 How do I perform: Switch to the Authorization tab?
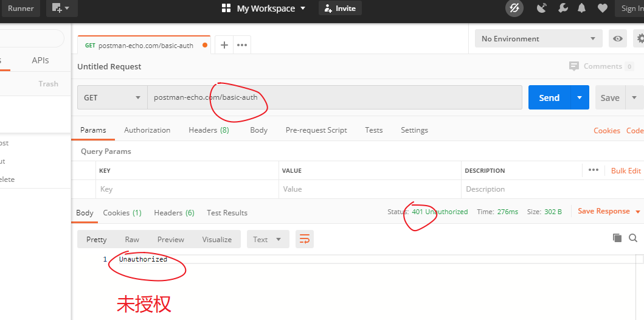coord(147,130)
